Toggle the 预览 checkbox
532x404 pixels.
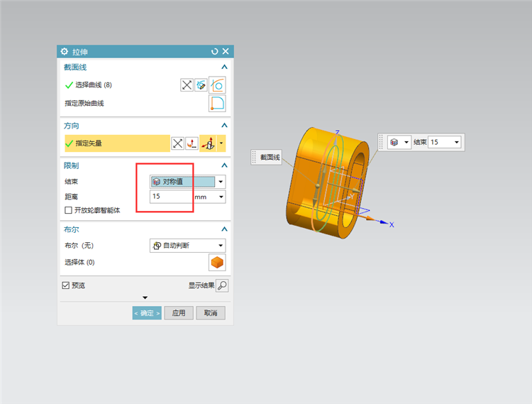66,285
